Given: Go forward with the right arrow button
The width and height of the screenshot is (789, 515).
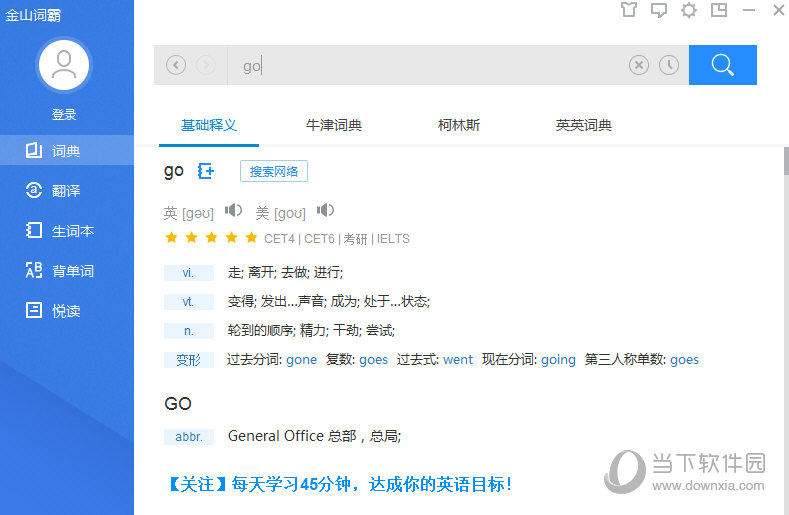Looking at the screenshot, I should point(206,65).
